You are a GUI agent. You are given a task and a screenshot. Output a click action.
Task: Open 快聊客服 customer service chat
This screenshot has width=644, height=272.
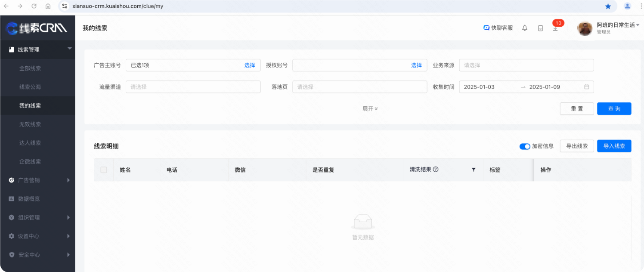(498, 27)
